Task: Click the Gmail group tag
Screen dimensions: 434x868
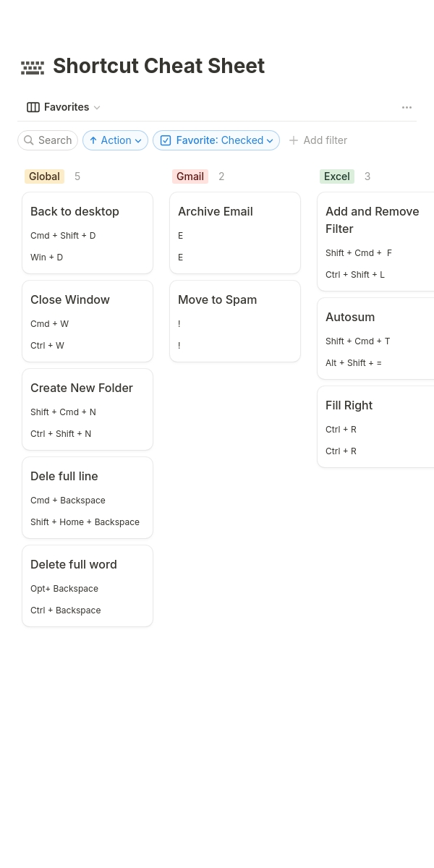Action: pos(190,176)
